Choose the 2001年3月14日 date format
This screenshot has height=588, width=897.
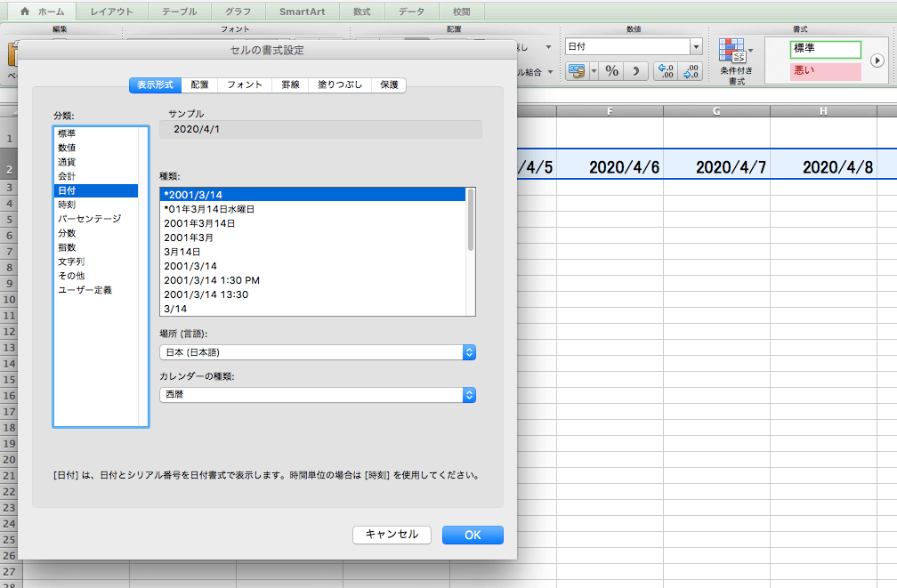click(x=199, y=223)
